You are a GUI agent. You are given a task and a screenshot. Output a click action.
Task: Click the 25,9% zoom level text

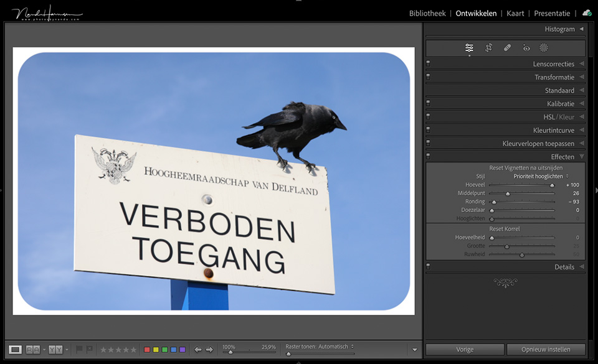click(x=268, y=347)
